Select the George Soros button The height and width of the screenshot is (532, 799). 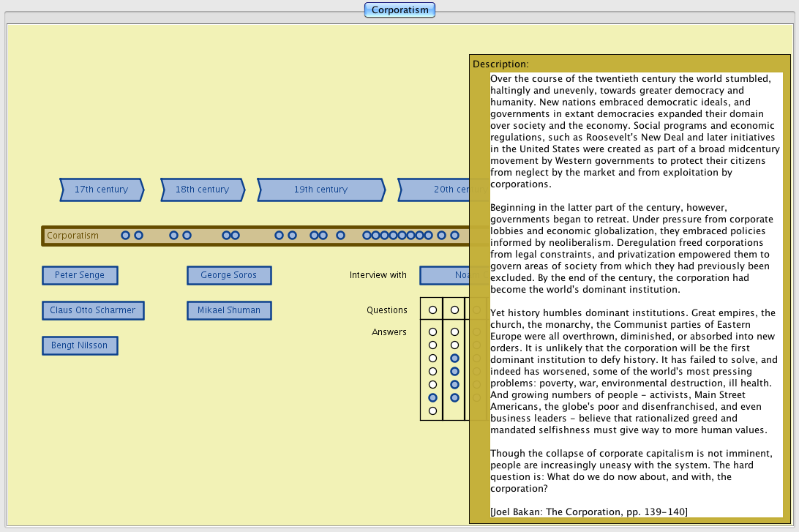pyautogui.click(x=228, y=275)
